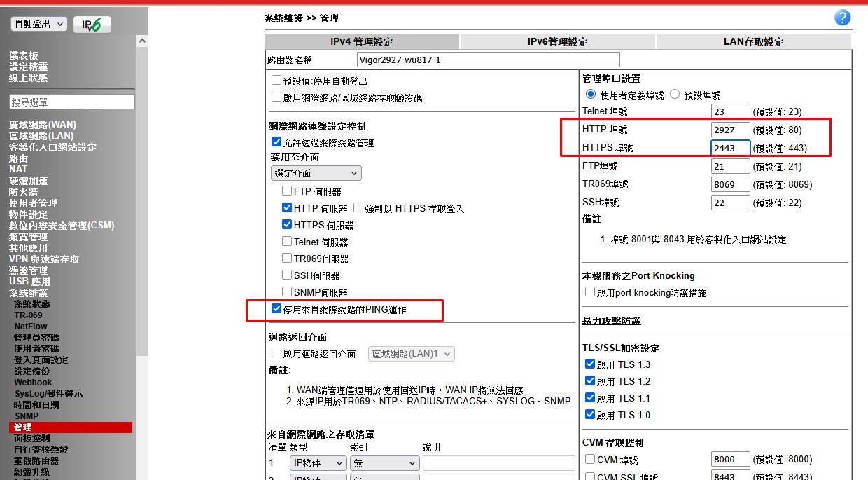The width and height of the screenshot is (868, 480).
Task: Open VPN 與遠端存取 menu item
Action: [44, 259]
